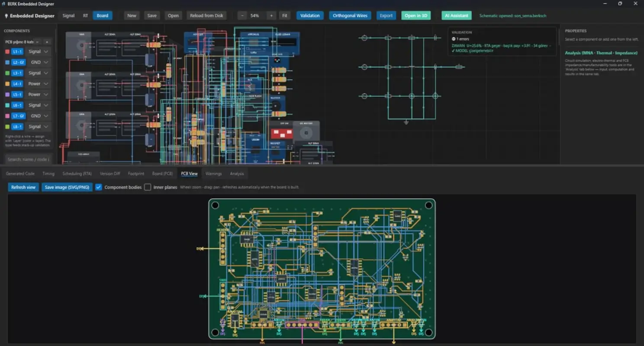
Task: Switch to RT view mode
Action: click(86, 16)
